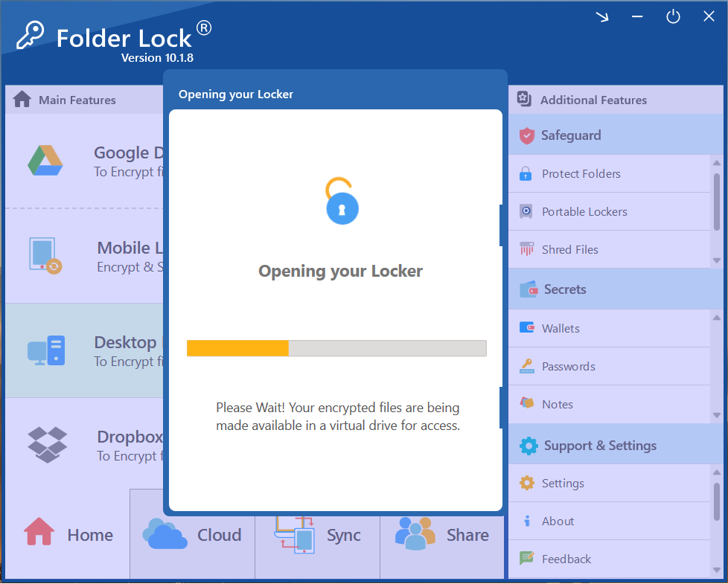Click the power button in the title bar

673,16
